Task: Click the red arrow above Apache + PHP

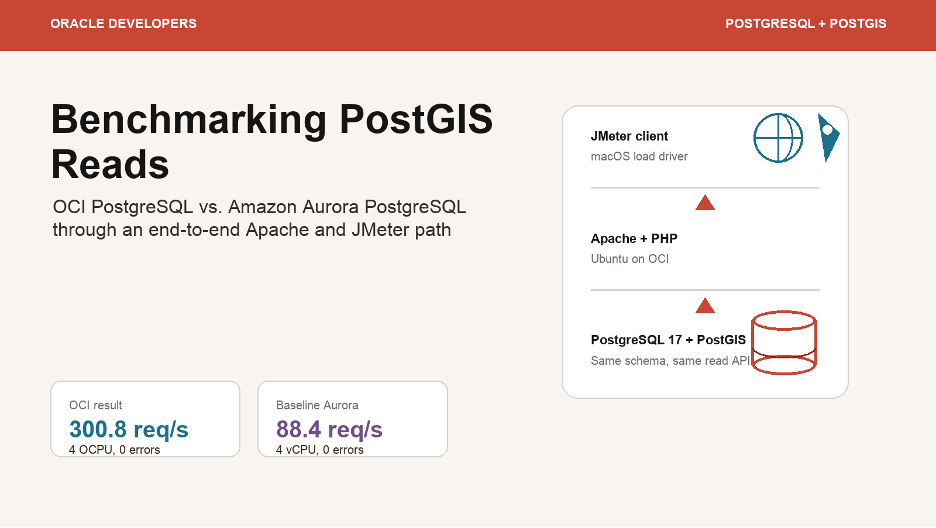Action: [x=705, y=203]
